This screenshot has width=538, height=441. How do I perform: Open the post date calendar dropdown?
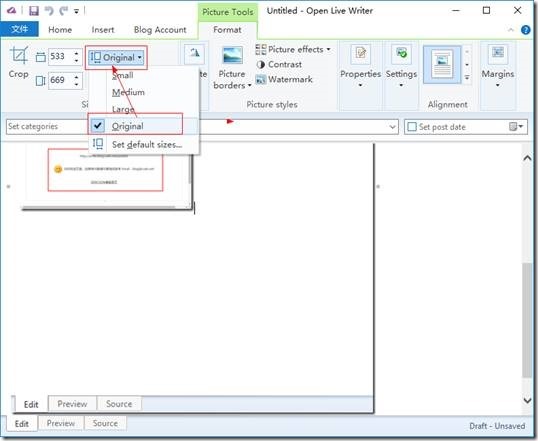516,127
